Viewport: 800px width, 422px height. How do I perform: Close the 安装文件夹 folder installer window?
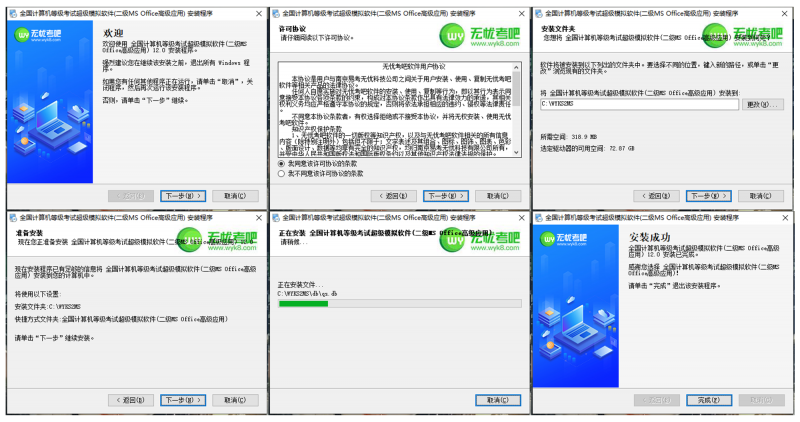pyautogui.click(x=785, y=14)
